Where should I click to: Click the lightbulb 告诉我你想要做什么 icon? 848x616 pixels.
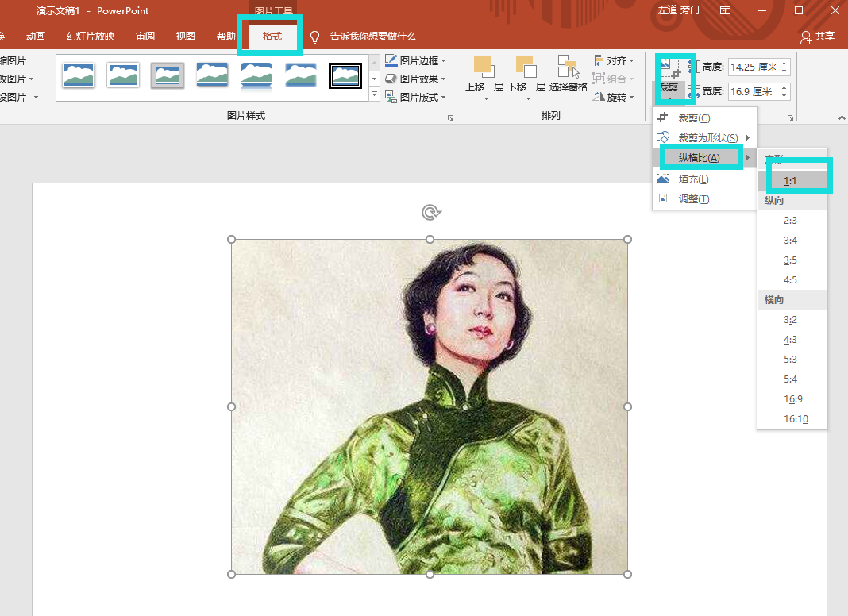coord(315,37)
